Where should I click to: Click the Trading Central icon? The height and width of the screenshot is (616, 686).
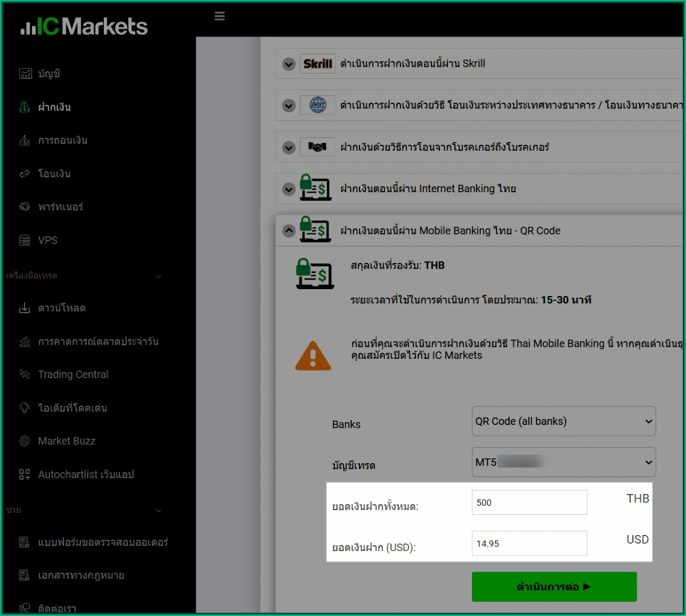25,374
